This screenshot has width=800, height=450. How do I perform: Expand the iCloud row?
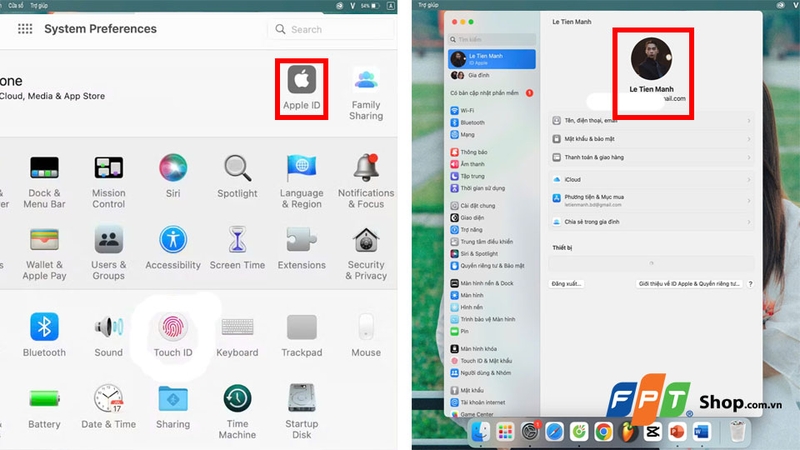click(x=652, y=180)
